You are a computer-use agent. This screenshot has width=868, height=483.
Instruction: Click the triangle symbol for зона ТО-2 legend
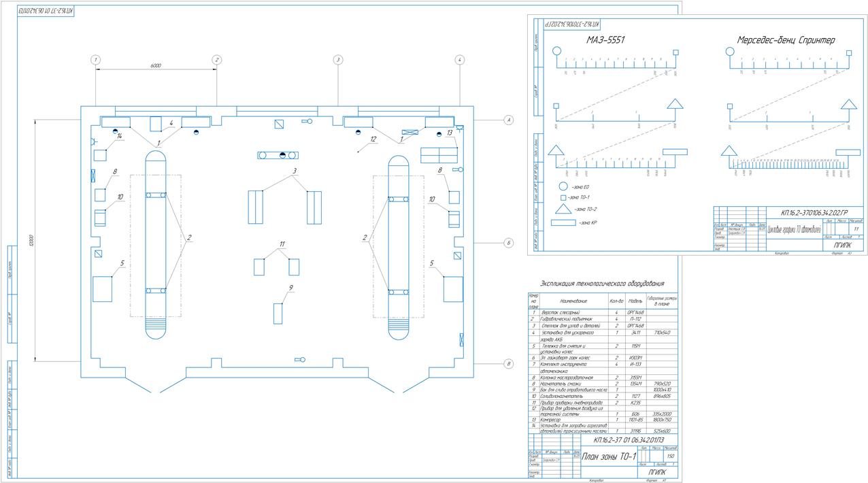563,209
